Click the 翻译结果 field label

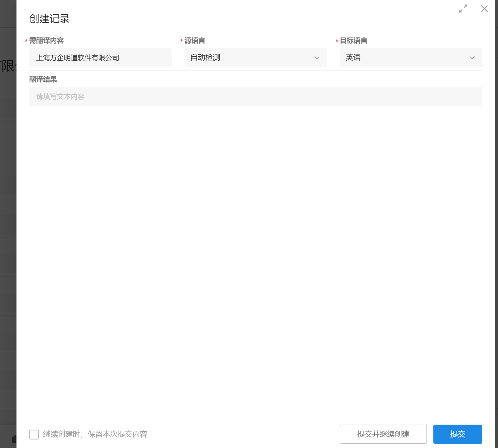pos(43,79)
